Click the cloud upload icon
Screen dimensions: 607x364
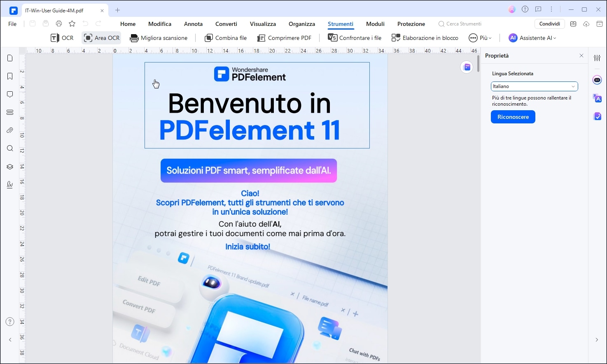586,24
